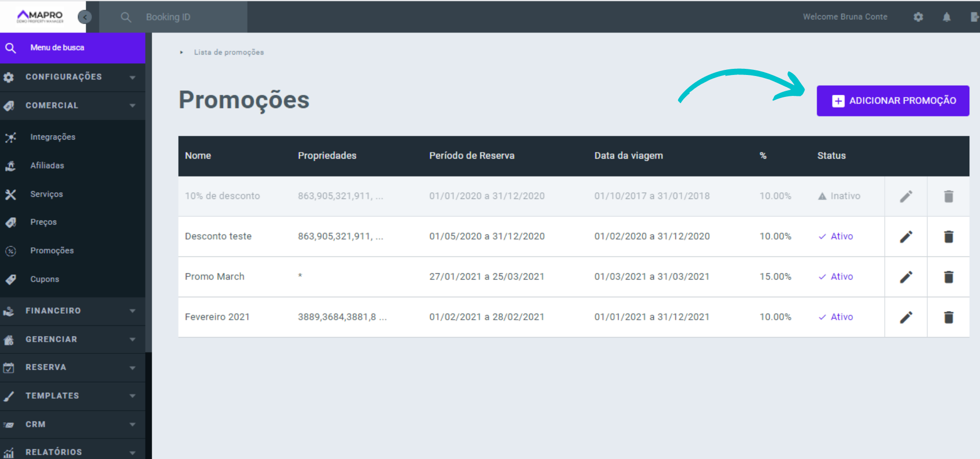Open notifications bell icon
This screenshot has height=459, width=980.
tap(946, 17)
